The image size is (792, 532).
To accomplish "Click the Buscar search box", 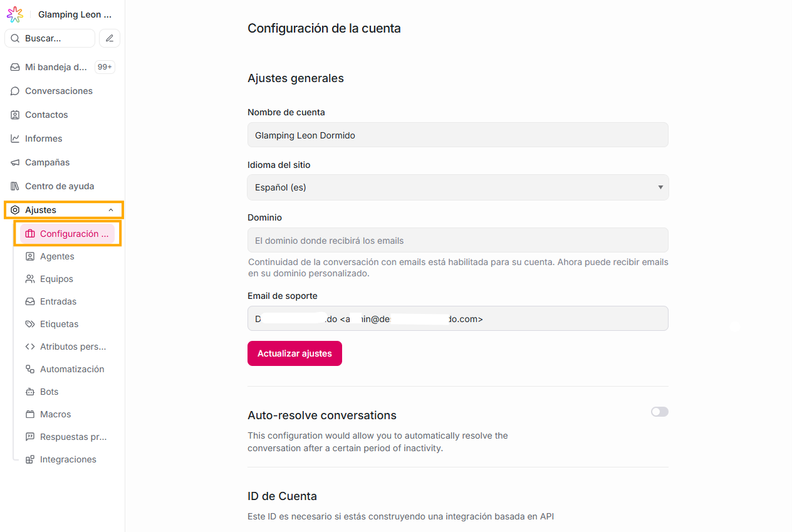I will (50, 38).
